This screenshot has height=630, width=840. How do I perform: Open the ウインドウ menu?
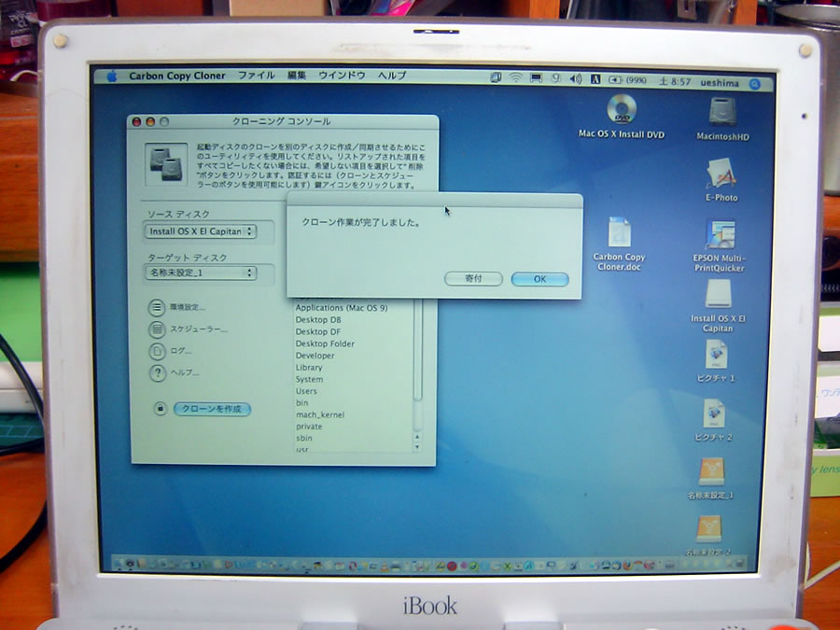[x=342, y=75]
